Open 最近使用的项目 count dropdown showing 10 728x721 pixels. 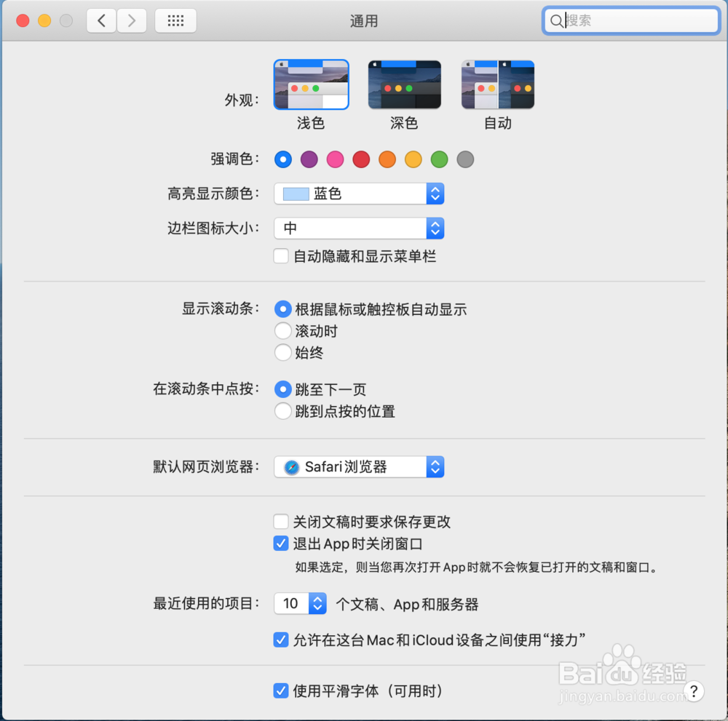click(x=300, y=604)
